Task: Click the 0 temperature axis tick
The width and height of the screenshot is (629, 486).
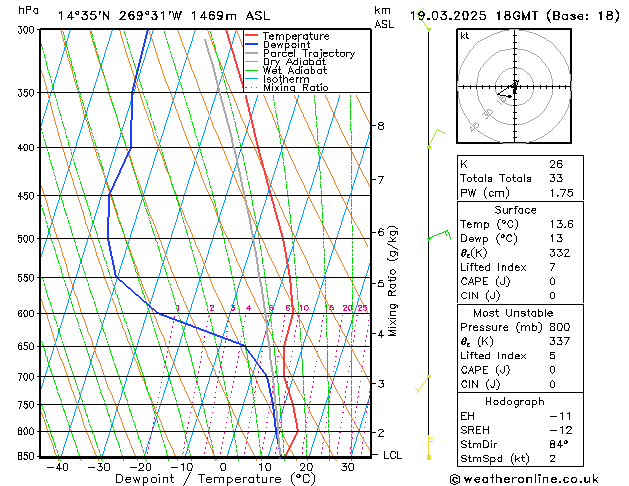Action: click(x=223, y=467)
